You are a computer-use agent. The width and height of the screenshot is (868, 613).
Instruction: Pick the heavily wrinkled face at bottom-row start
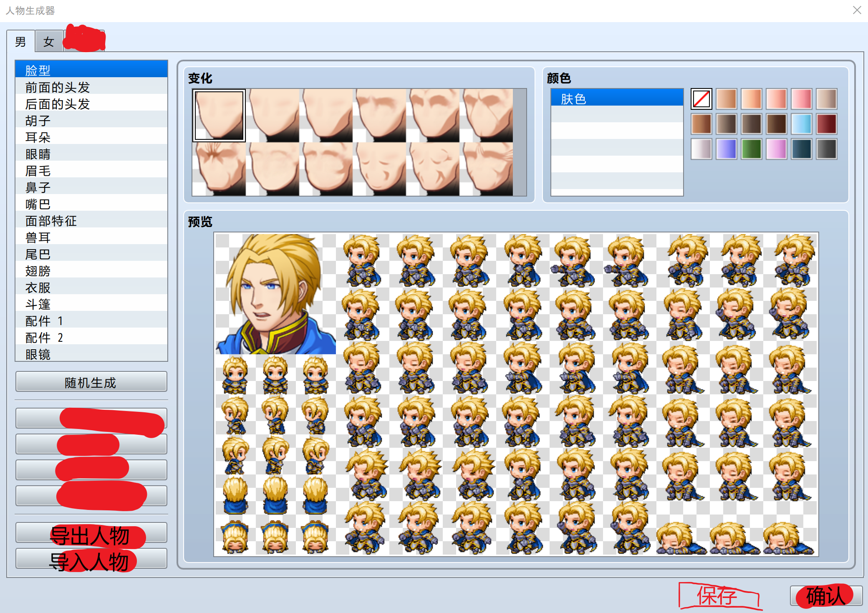[219, 169]
